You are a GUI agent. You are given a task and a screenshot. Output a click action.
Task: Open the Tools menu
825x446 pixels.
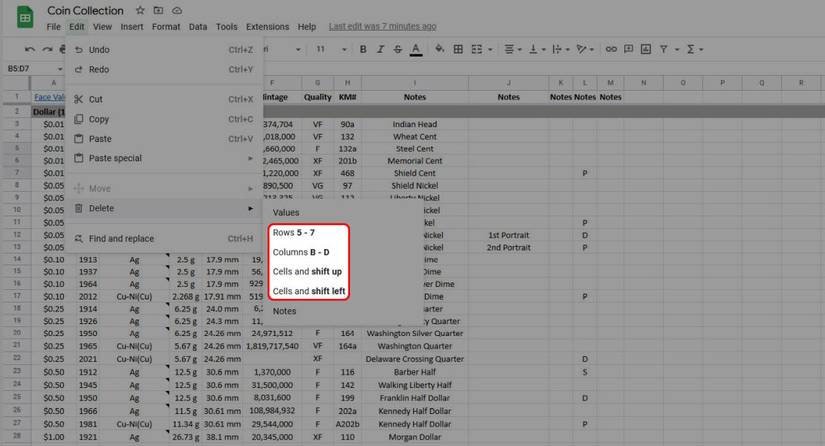click(x=226, y=26)
